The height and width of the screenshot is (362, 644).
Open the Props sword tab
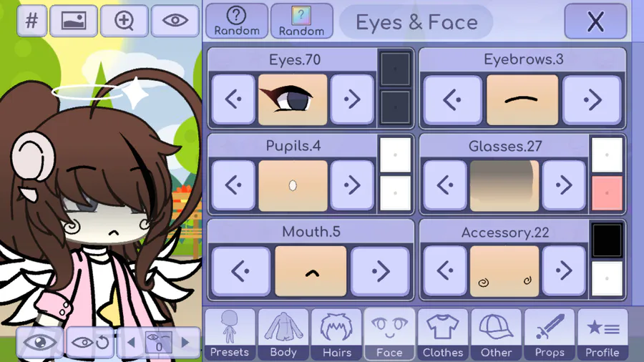tap(550, 334)
